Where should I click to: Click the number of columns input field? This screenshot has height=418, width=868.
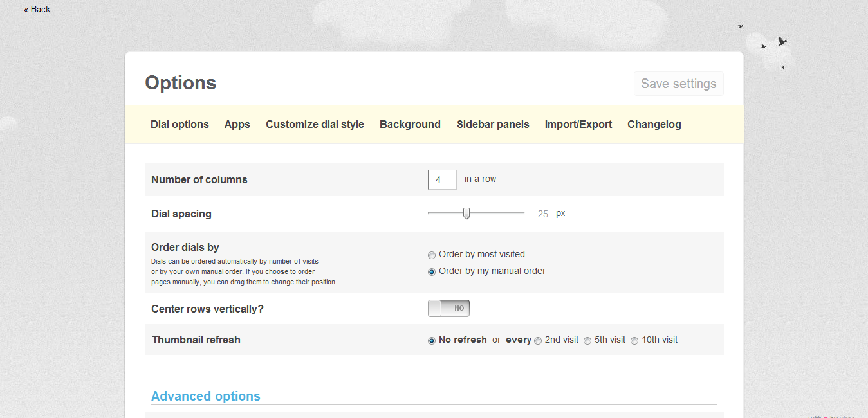pos(442,180)
